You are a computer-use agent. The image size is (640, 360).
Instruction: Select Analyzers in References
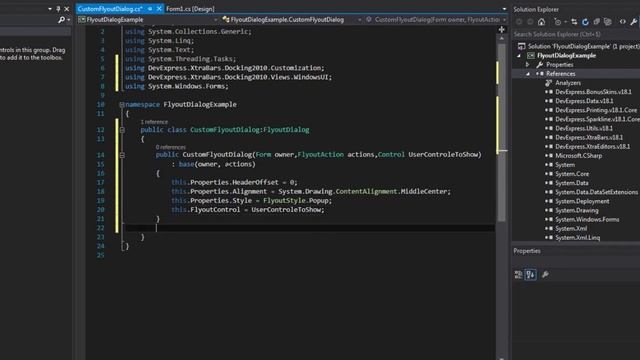click(568, 83)
